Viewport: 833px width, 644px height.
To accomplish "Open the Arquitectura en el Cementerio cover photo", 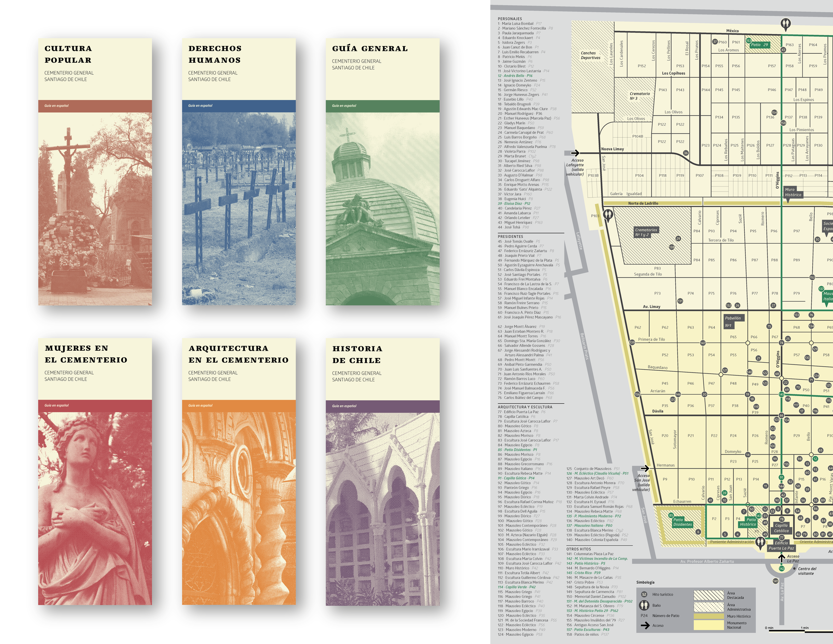I will pyautogui.click(x=239, y=509).
